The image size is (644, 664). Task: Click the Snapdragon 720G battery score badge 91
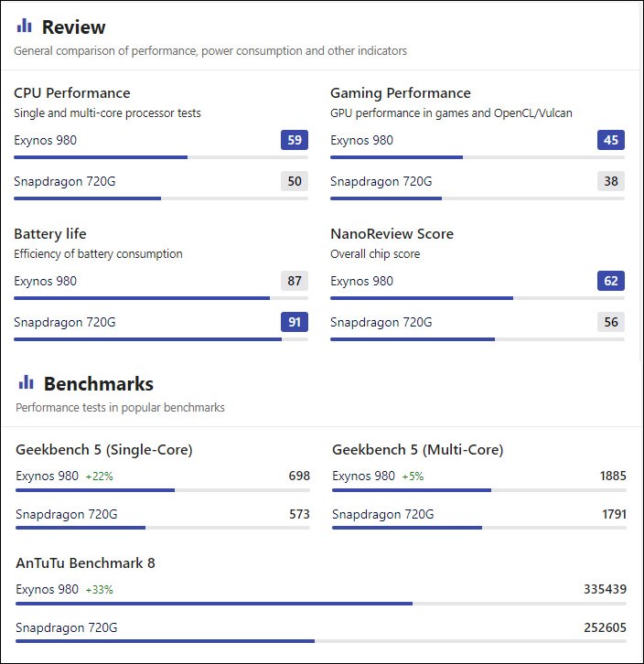pyautogui.click(x=295, y=322)
